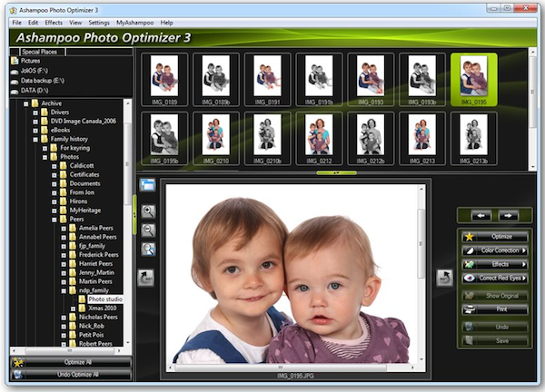Open the Correct Red Eyes submenu

(495, 279)
